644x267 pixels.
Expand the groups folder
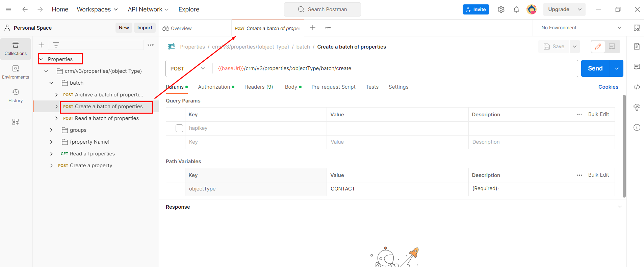click(51, 130)
